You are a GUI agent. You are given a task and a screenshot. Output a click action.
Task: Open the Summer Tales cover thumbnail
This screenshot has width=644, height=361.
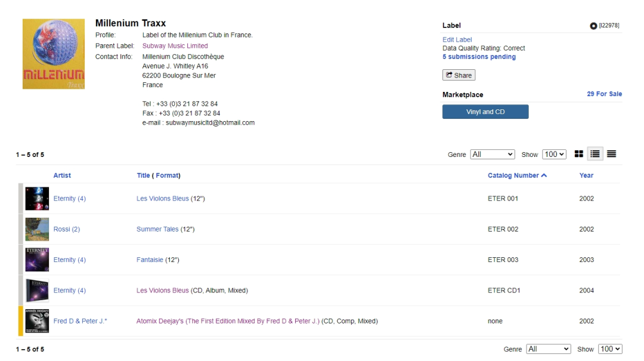click(x=37, y=229)
